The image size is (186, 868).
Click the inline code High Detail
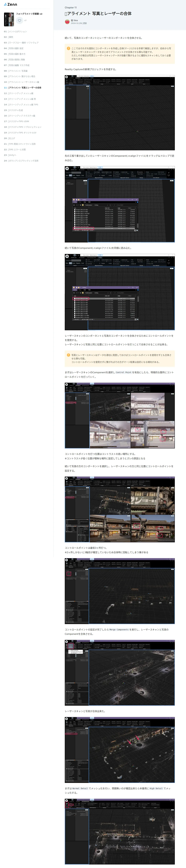(156, 788)
